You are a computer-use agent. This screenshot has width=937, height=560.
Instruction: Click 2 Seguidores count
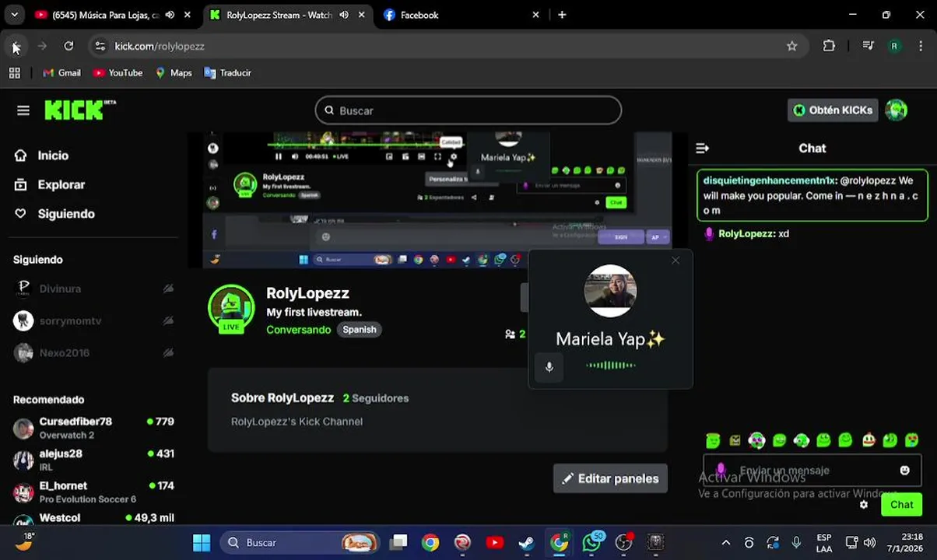click(x=376, y=398)
